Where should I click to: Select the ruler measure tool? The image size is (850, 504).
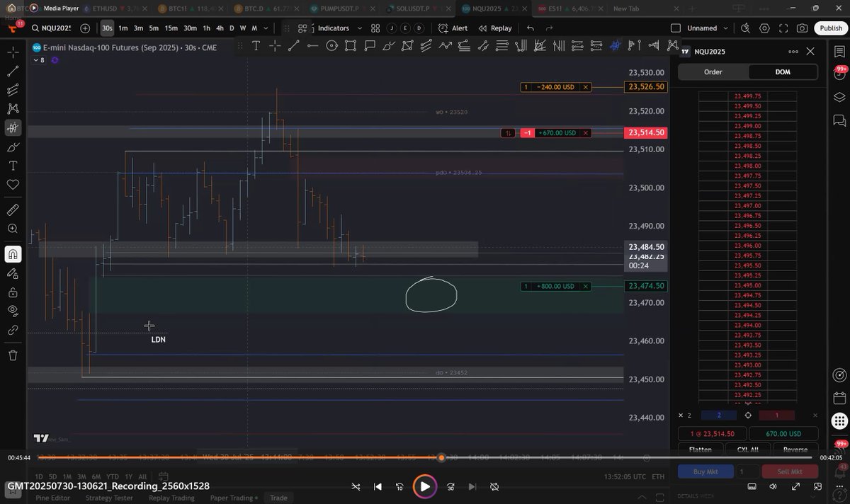pos(13,210)
